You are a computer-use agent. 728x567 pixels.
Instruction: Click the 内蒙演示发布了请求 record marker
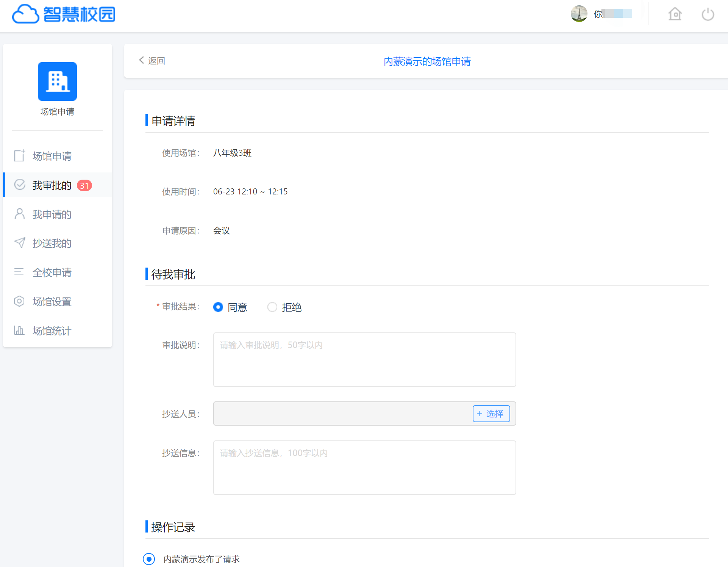point(149,559)
